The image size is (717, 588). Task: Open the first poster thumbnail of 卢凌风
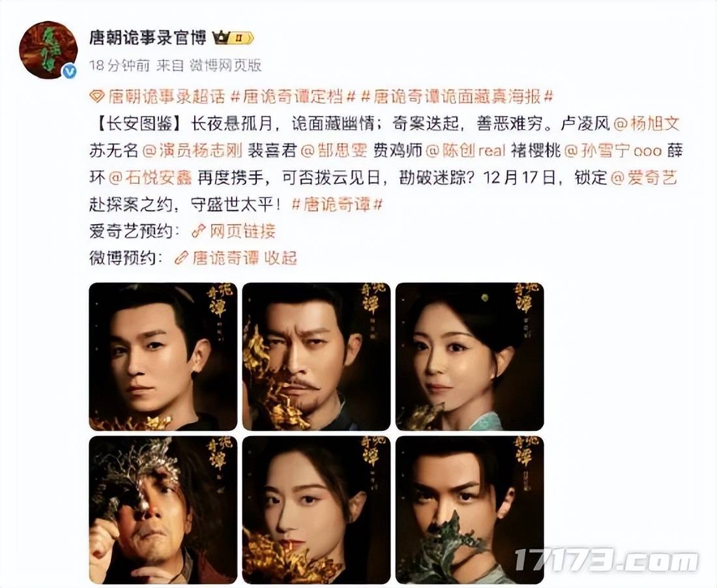163,357
